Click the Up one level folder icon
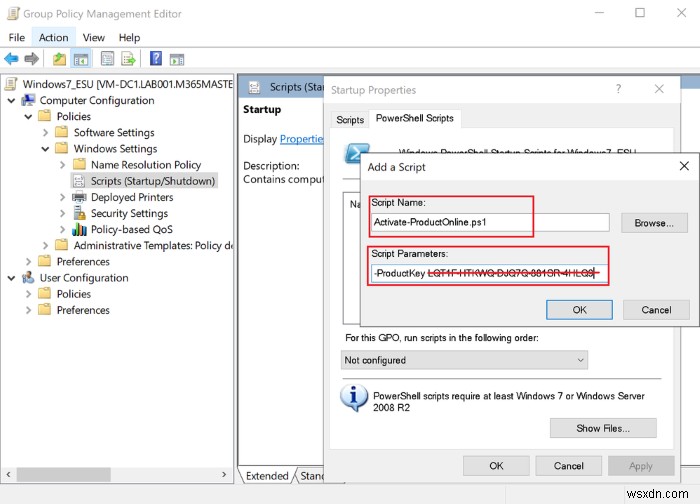This screenshot has width=700, height=504. [59, 58]
